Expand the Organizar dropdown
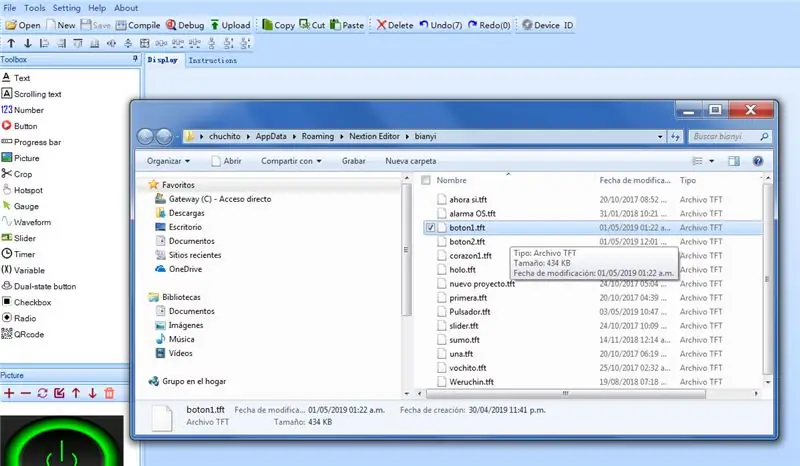 [x=168, y=161]
